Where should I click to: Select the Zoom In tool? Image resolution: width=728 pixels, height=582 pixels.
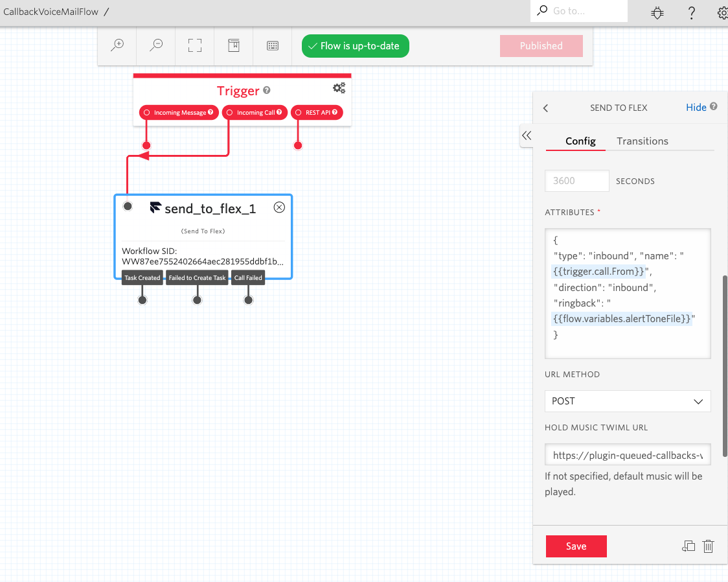117,45
